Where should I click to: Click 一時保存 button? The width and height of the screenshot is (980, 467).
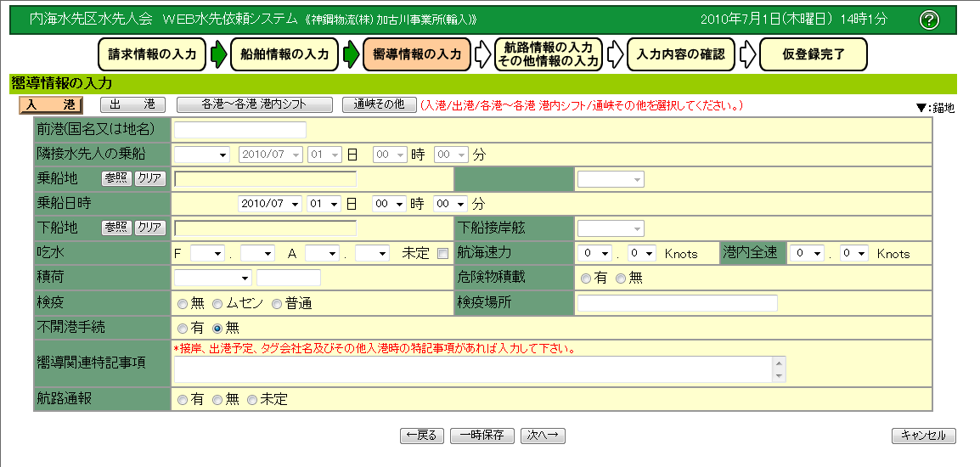[x=482, y=436]
